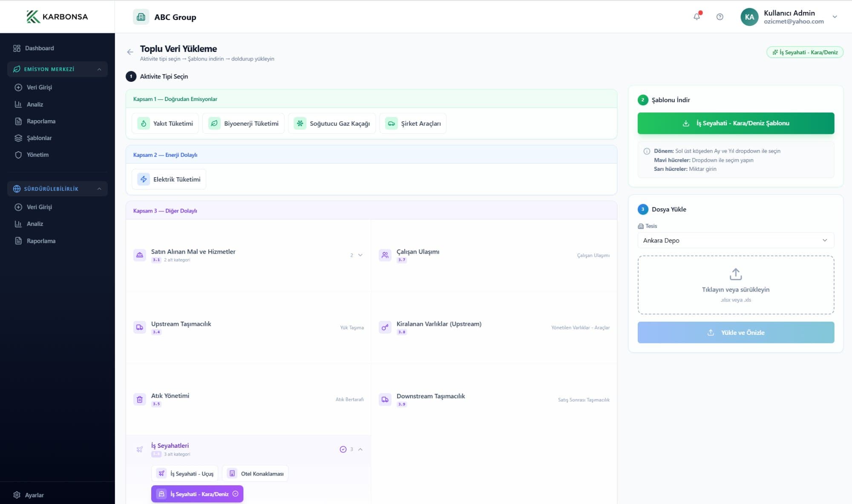Expand Satın Alınan Mal ve Hizmetler

(360, 255)
